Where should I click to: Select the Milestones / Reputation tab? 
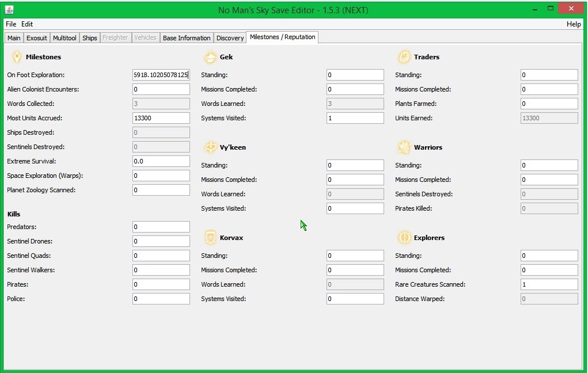pyautogui.click(x=282, y=37)
